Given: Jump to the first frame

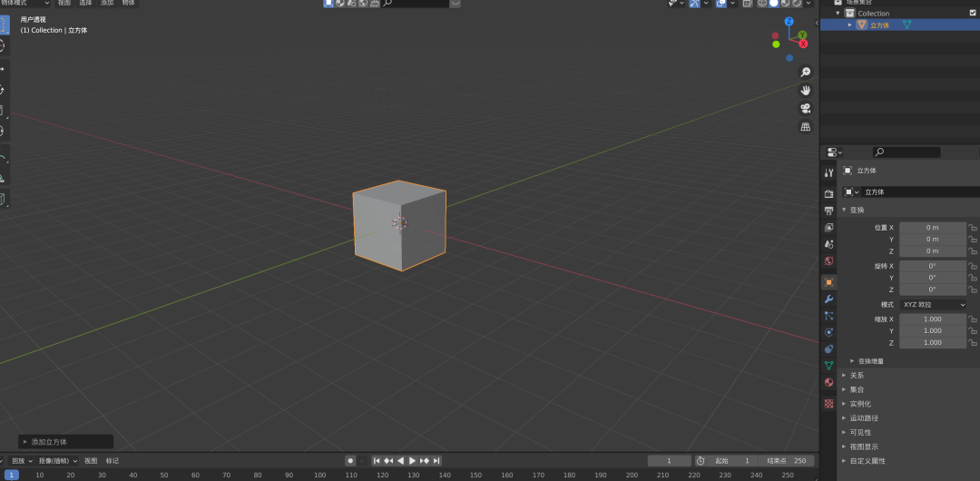Looking at the screenshot, I should coord(377,461).
